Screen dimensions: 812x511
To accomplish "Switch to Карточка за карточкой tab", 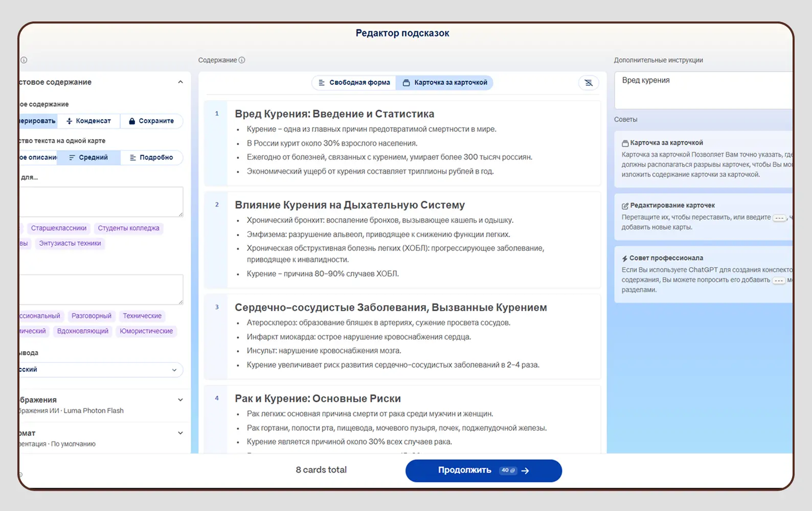I will click(445, 83).
